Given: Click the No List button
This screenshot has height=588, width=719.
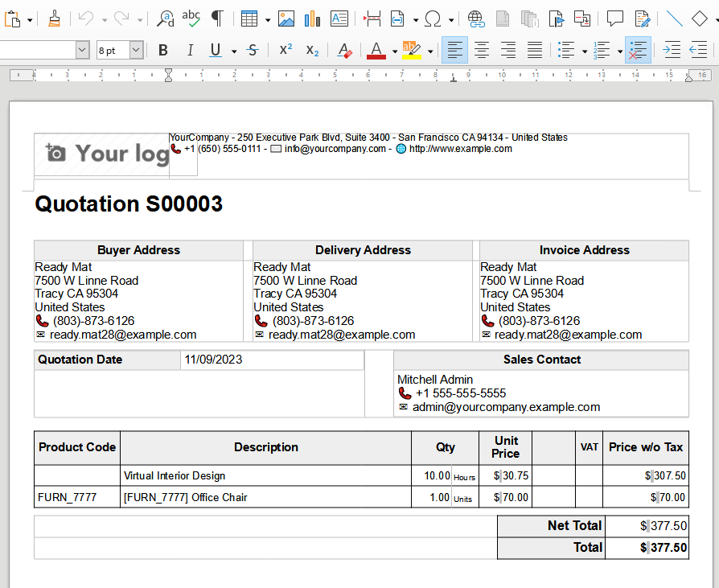Looking at the screenshot, I should [638, 50].
